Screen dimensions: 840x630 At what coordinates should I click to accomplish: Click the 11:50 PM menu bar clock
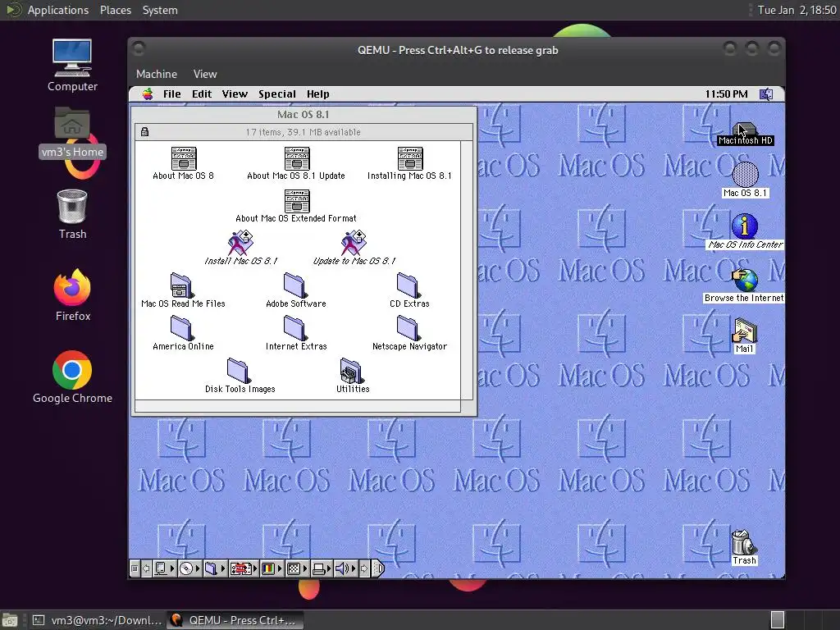(x=726, y=94)
